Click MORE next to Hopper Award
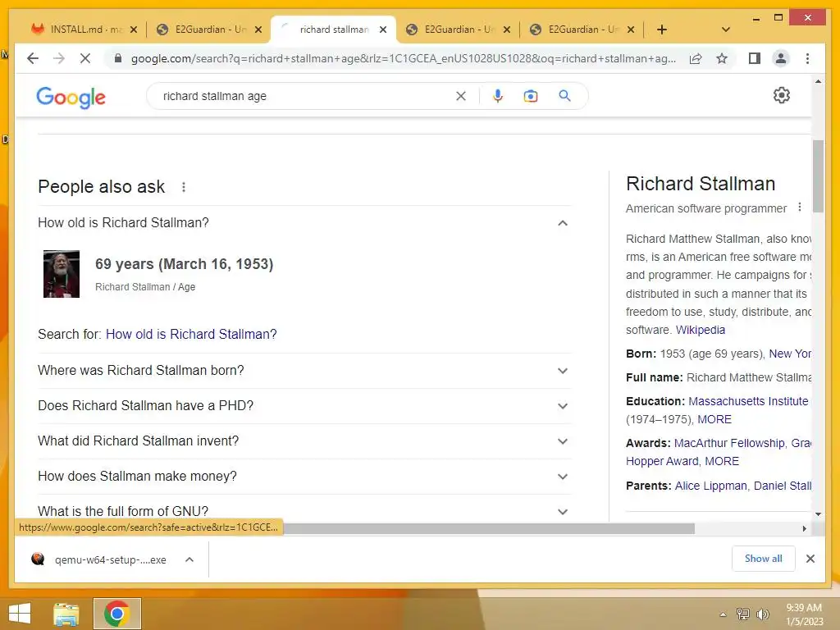The width and height of the screenshot is (840, 630). tap(722, 461)
